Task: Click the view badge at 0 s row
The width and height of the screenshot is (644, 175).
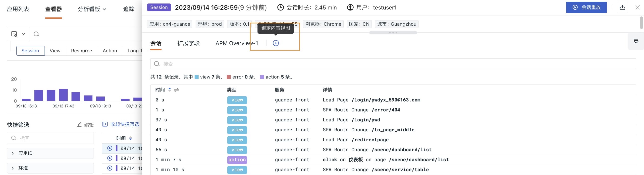Action: (x=237, y=100)
